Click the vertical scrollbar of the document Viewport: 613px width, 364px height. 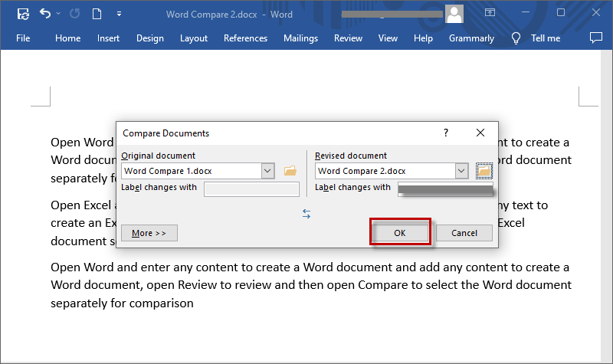[606, 205]
